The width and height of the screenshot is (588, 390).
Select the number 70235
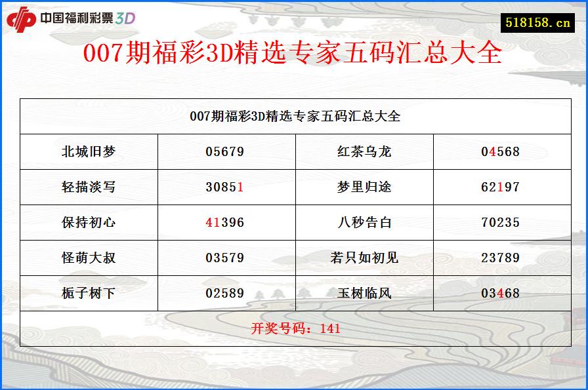tap(501, 223)
